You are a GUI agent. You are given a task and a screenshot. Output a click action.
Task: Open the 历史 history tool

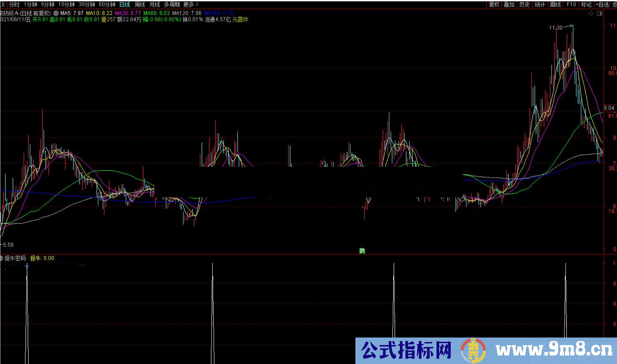pos(524,5)
